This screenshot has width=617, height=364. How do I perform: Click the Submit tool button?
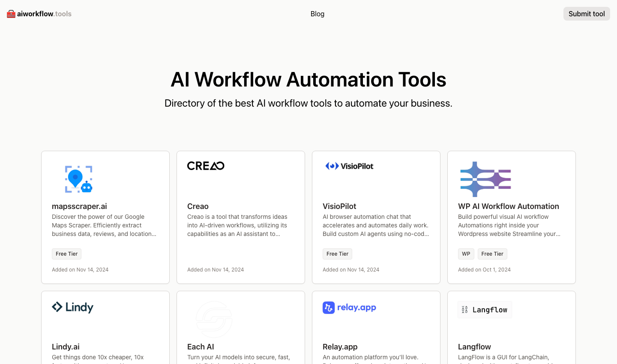click(587, 14)
